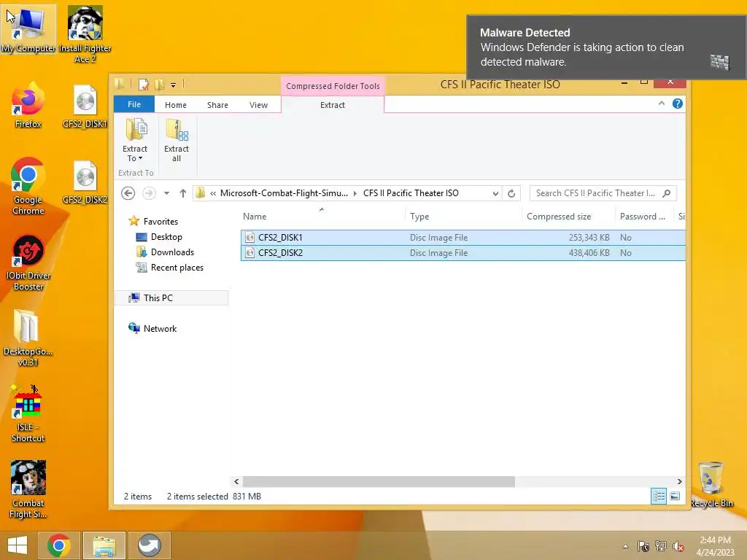Sort by Name column header
Screen dimensions: 747x560
(323, 216)
